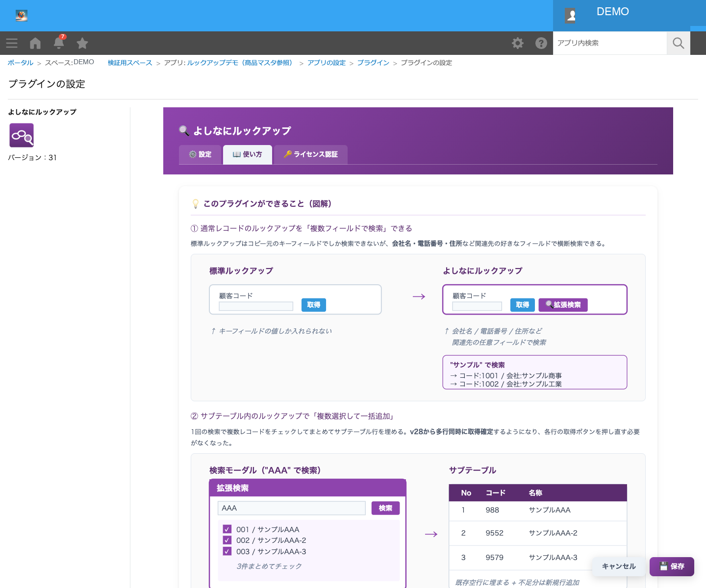Image resolution: width=706 pixels, height=588 pixels.
Task: Switch to the ライセンス認証 tab
Action: pos(311,154)
